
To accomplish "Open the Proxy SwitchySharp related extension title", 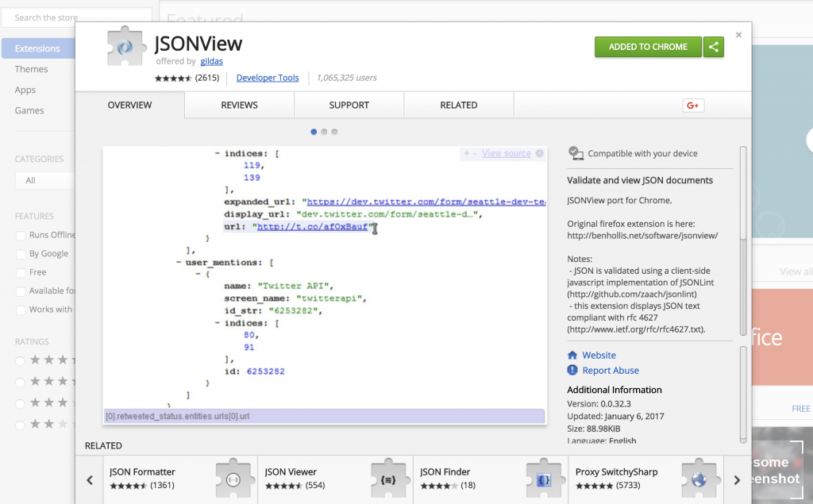I will 616,471.
